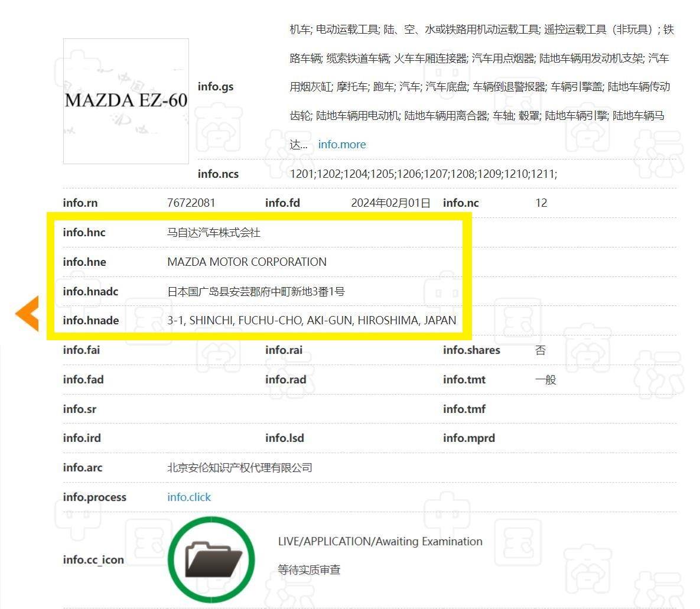Click the info.rai label
Image resolution: width=700 pixels, height=609 pixels.
[x=284, y=350]
